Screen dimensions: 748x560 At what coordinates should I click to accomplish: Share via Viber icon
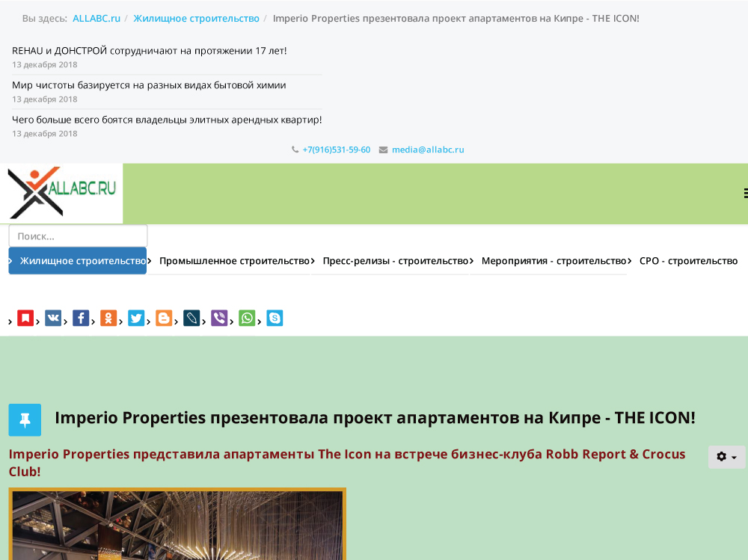coord(219,319)
